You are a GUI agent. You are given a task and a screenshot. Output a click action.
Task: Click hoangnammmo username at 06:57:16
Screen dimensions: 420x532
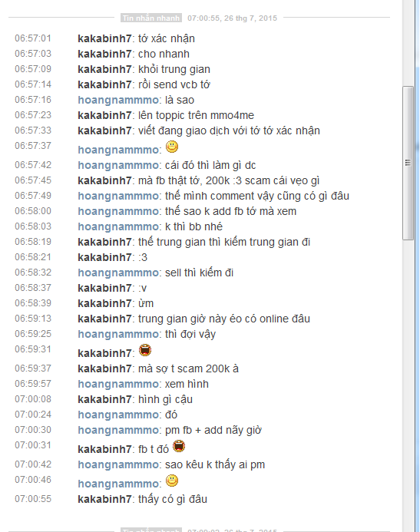(118, 100)
